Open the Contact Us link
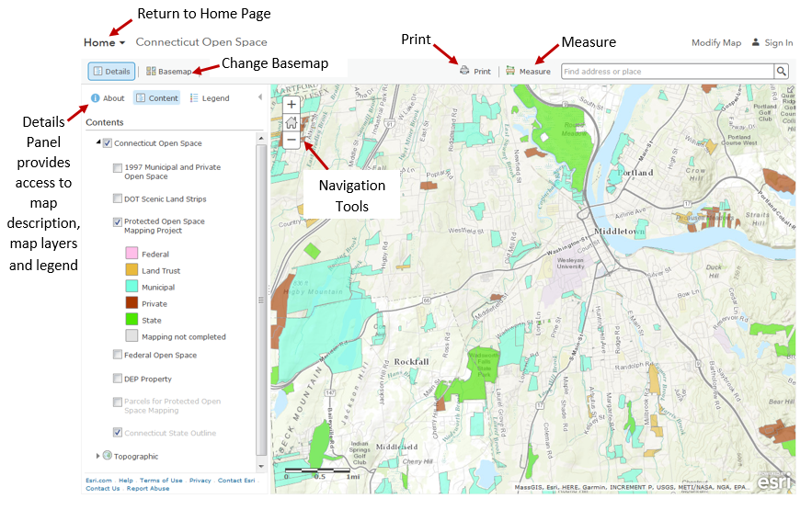The height and width of the screenshot is (510, 812). 103,488
